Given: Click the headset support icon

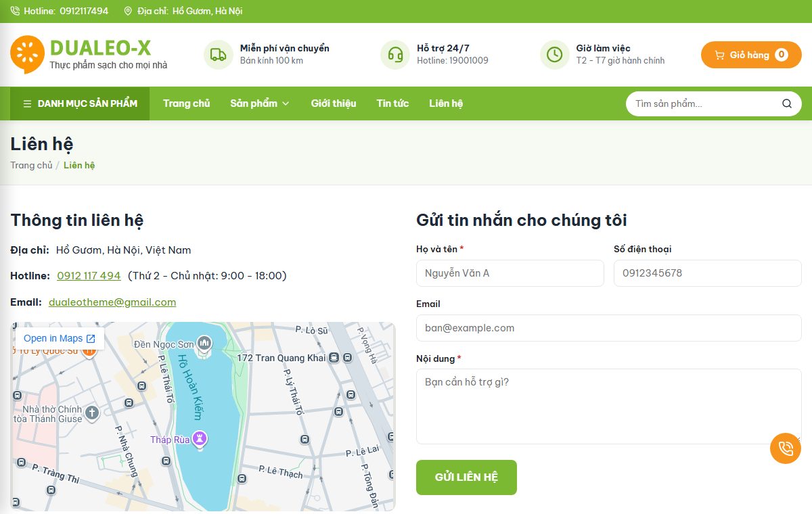Looking at the screenshot, I should pyautogui.click(x=395, y=55).
